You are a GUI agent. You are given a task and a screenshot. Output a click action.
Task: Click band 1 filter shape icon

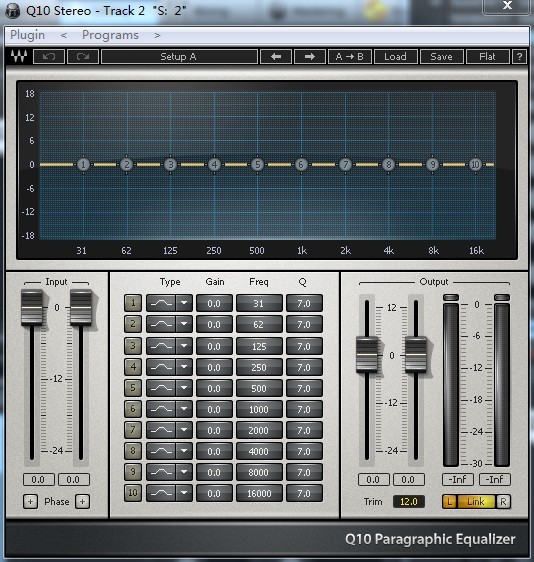pyautogui.click(x=161, y=303)
